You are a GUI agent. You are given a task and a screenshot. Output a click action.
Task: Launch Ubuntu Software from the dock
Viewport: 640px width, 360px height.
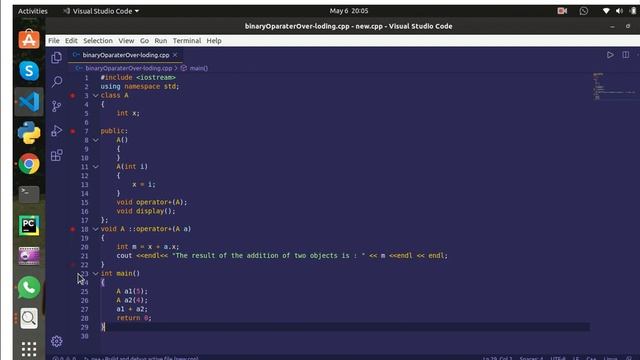coord(29,40)
